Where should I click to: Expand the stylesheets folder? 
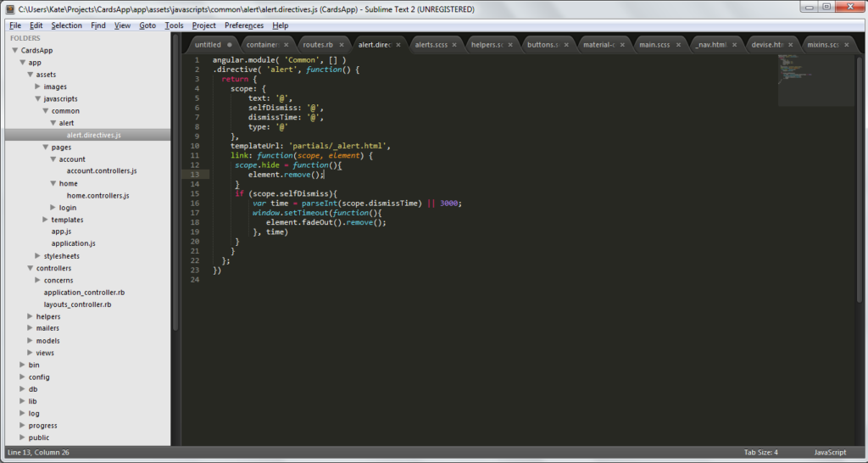pyautogui.click(x=37, y=255)
